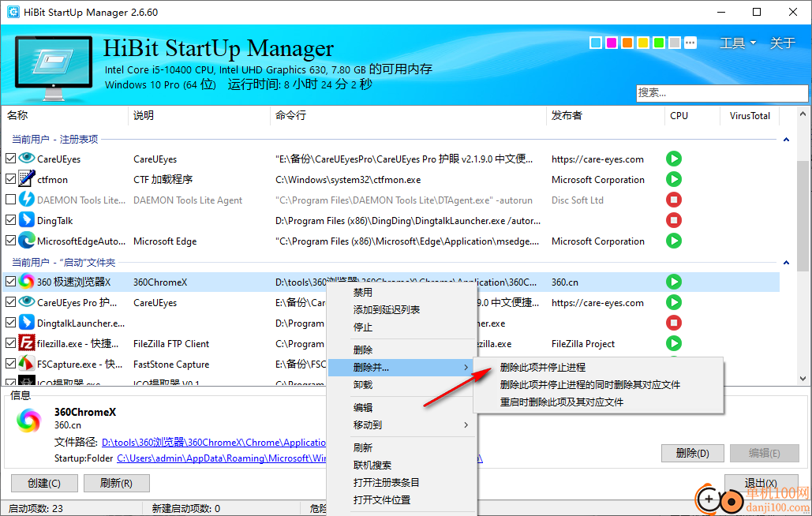Click the filezilla.exe red FZ icon
Viewport: 812px width, 516px height.
[27, 342]
